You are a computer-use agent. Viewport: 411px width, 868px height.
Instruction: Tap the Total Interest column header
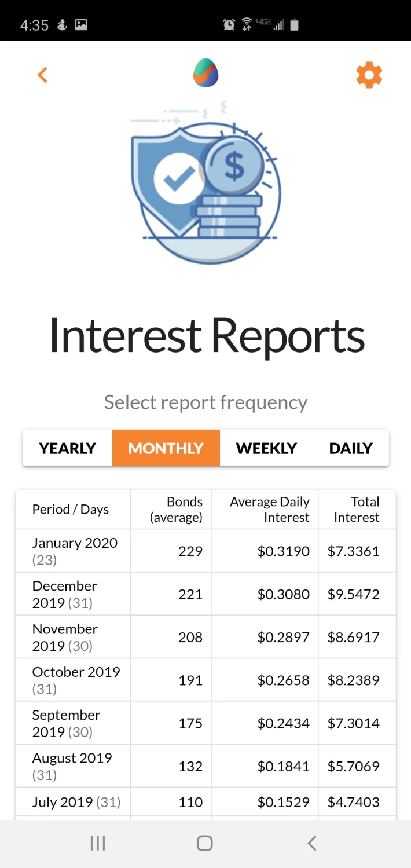point(357,510)
